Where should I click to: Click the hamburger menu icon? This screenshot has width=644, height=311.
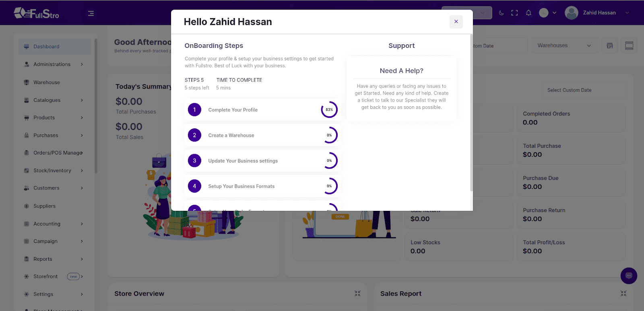(91, 13)
